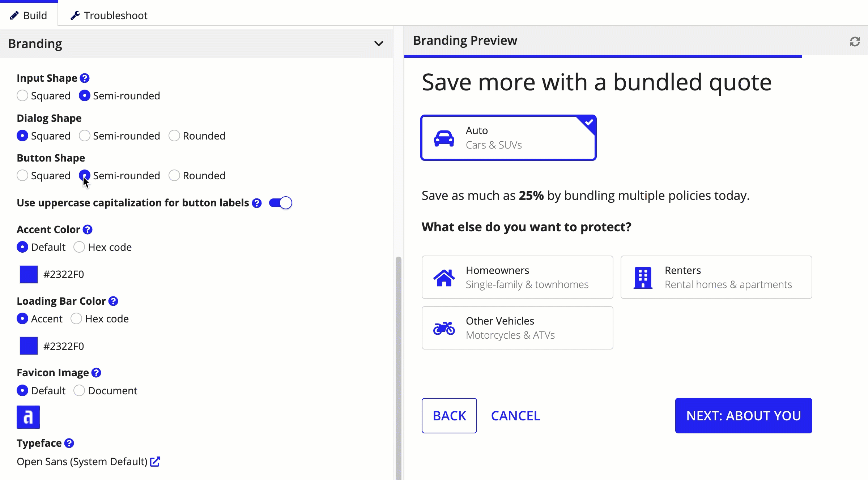This screenshot has width=868, height=480.
Task: Choose Rounded Dialog Shape
Action: [x=174, y=136]
